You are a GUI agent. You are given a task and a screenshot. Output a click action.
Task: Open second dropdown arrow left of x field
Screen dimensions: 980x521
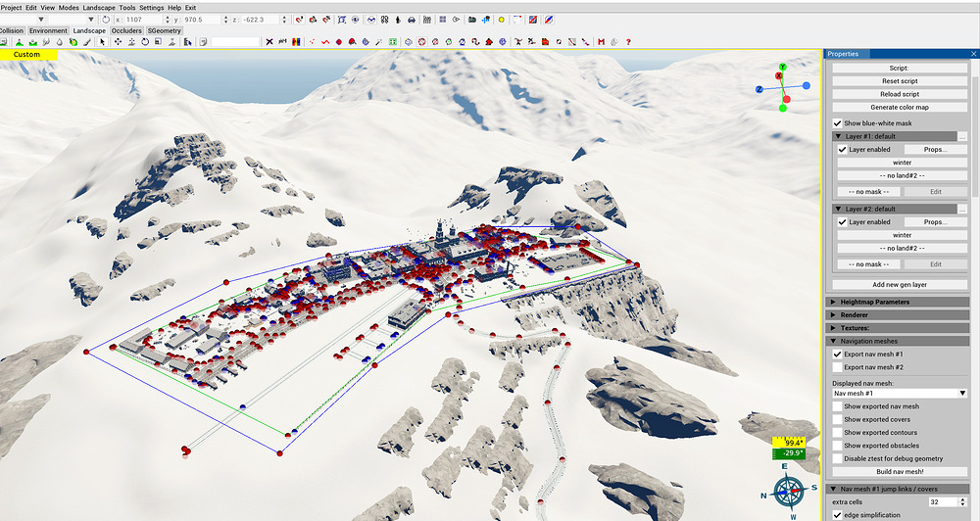click(x=90, y=20)
